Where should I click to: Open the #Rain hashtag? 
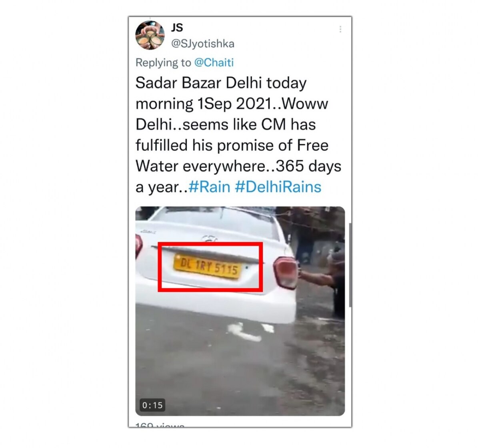209,187
